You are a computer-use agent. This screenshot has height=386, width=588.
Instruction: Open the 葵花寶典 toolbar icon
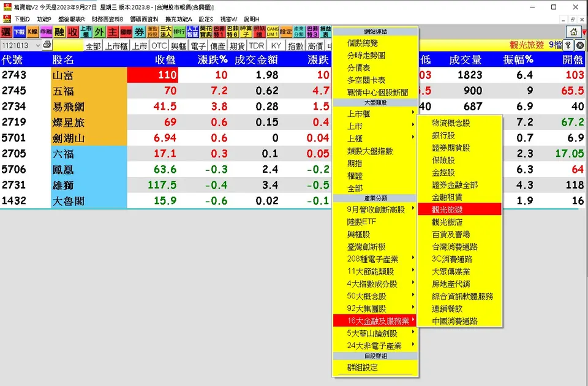[x=206, y=32]
